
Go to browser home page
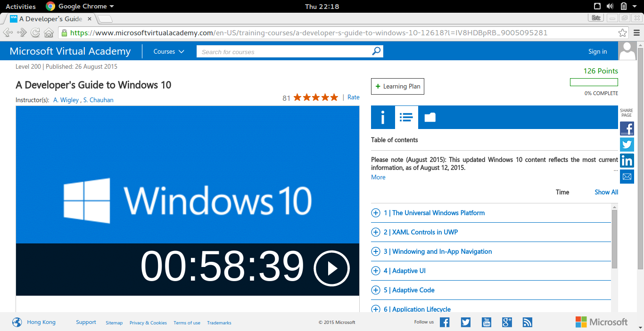coord(49,32)
